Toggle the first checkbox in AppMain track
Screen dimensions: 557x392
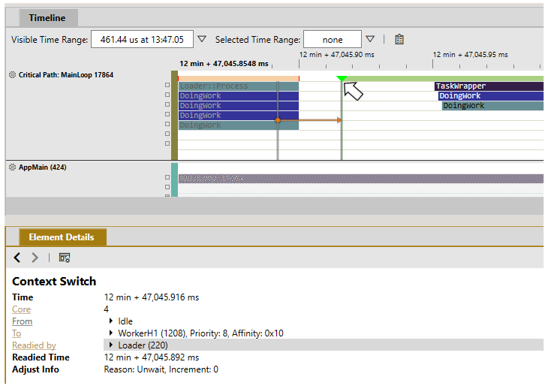(x=167, y=177)
